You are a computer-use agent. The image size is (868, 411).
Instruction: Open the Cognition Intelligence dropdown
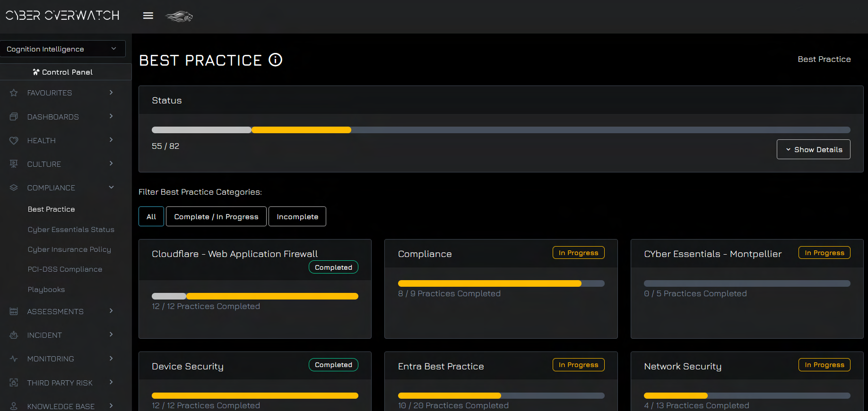coord(63,49)
